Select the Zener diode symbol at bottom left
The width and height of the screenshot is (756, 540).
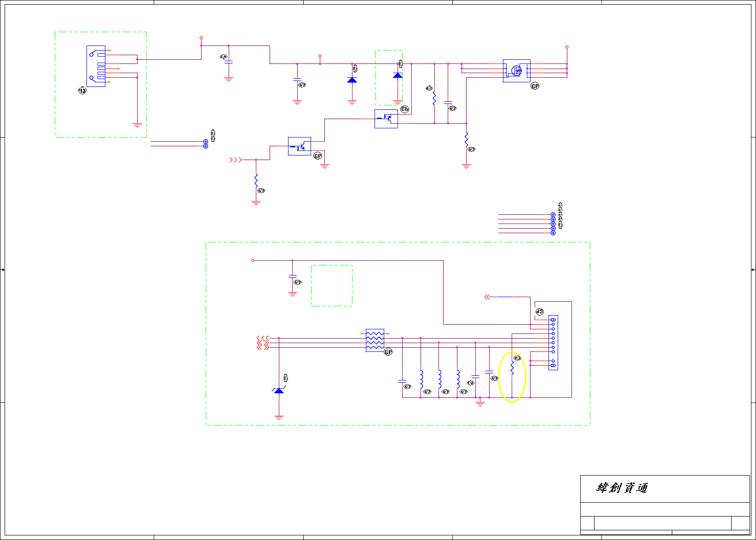[x=279, y=390]
